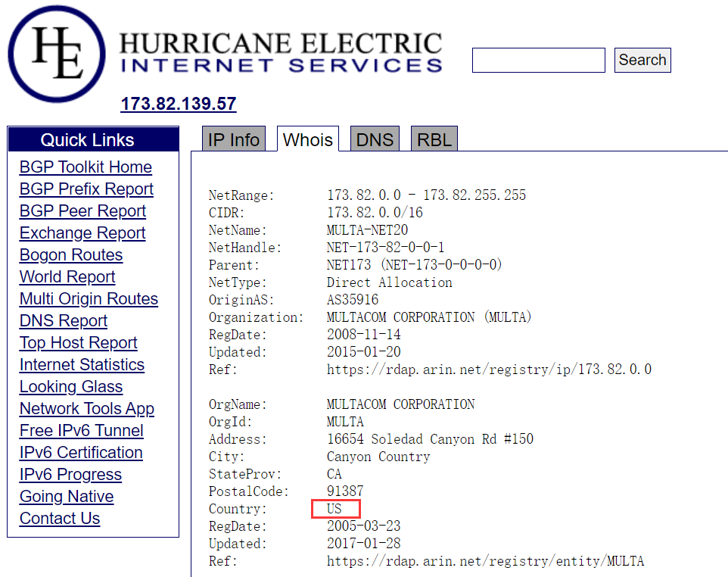Select StateProv value CA
The image size is (728, 577).
(x=334, y=474)
